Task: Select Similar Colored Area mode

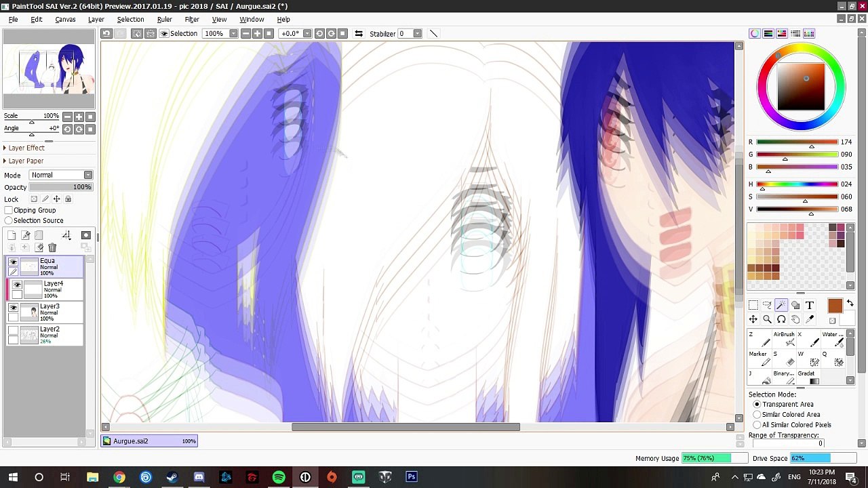Action: point(757,414)
